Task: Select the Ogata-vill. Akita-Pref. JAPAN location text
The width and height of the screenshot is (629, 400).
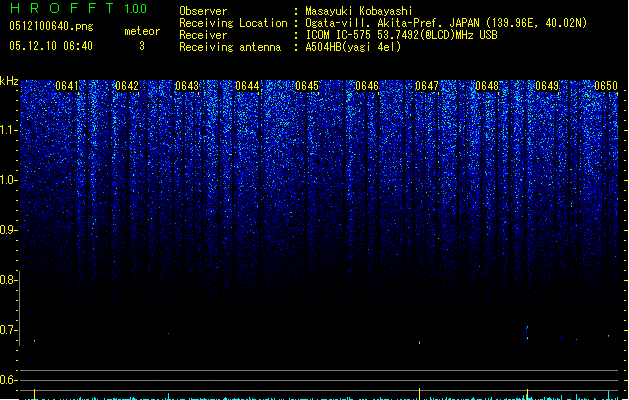Action: point(446,23)
